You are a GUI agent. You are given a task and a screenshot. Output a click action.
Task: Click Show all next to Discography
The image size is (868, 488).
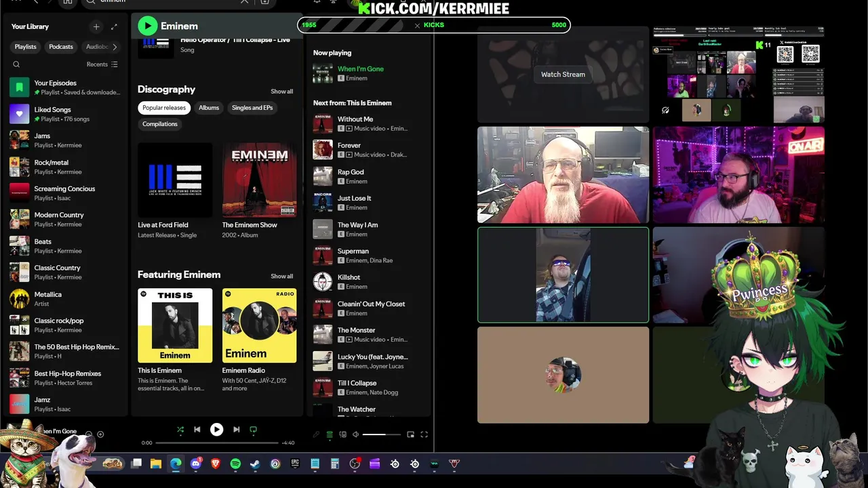point(282,91)
